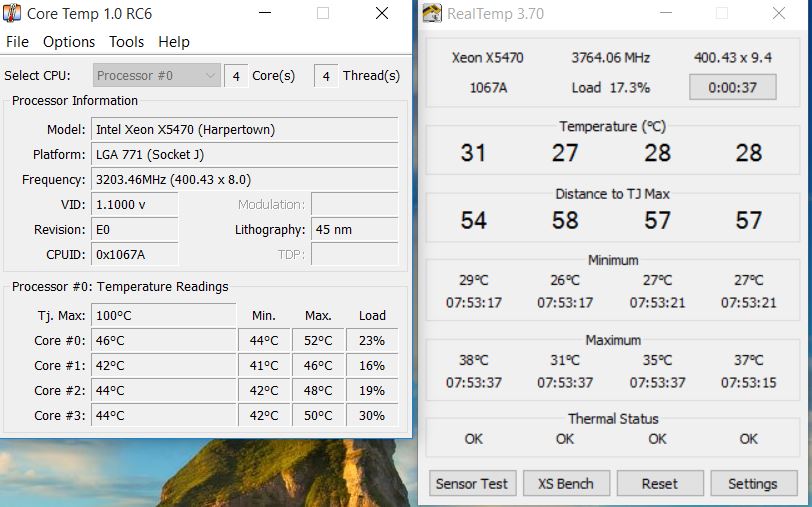Click the Xeon X5470 label in RealTemp
The image size is (812, 507).
click(487, 57)
